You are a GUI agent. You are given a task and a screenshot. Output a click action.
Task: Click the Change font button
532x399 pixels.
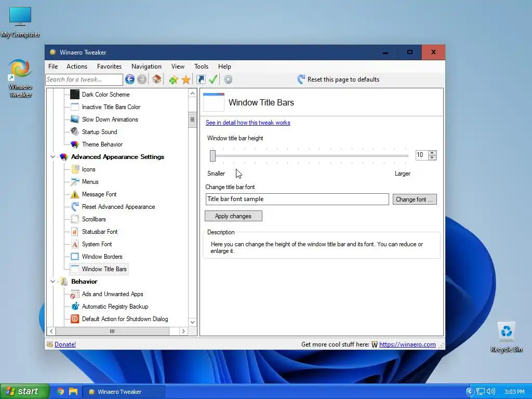tap(415, 199)
